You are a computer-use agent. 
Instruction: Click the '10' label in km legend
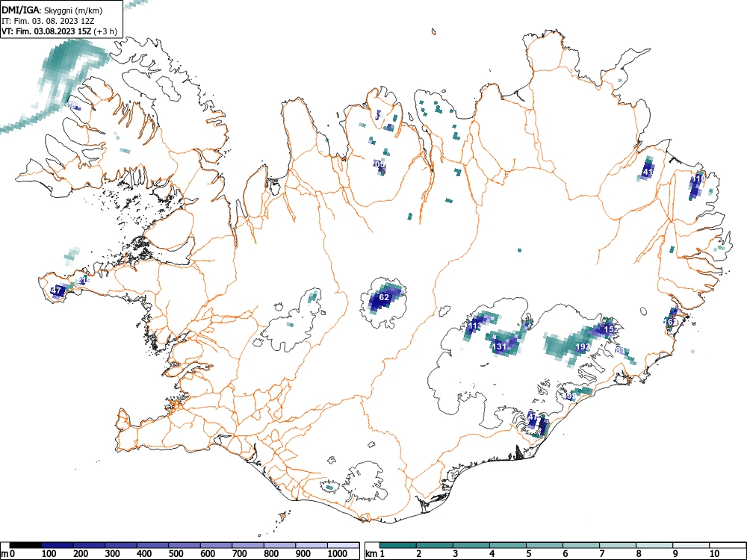(x=713, y=554)
